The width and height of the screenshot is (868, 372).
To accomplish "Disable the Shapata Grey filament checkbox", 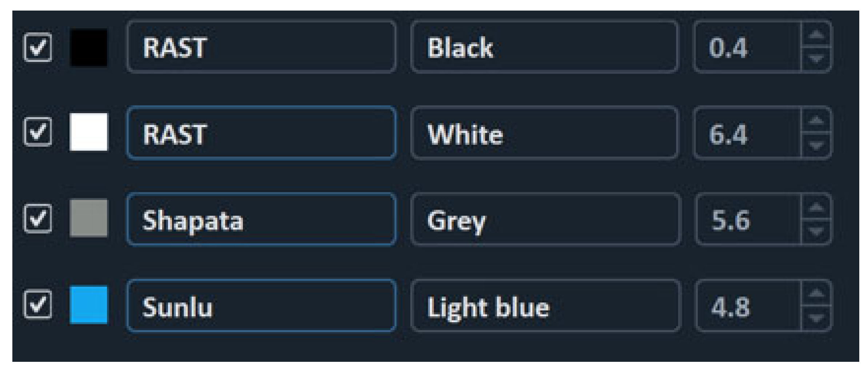I will 37,218.
